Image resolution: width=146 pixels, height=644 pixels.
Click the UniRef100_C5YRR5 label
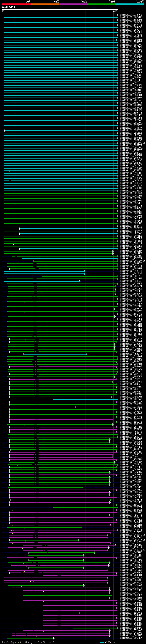coord(131,487)
